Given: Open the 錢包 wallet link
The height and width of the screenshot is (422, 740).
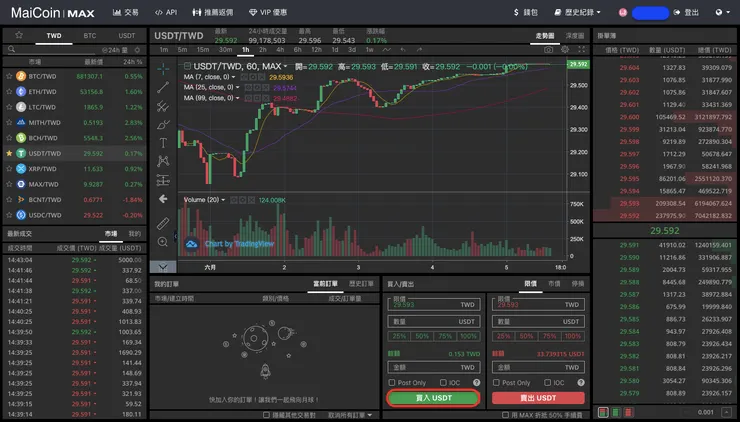Looking at the screenshot, I should pos(525,12).
